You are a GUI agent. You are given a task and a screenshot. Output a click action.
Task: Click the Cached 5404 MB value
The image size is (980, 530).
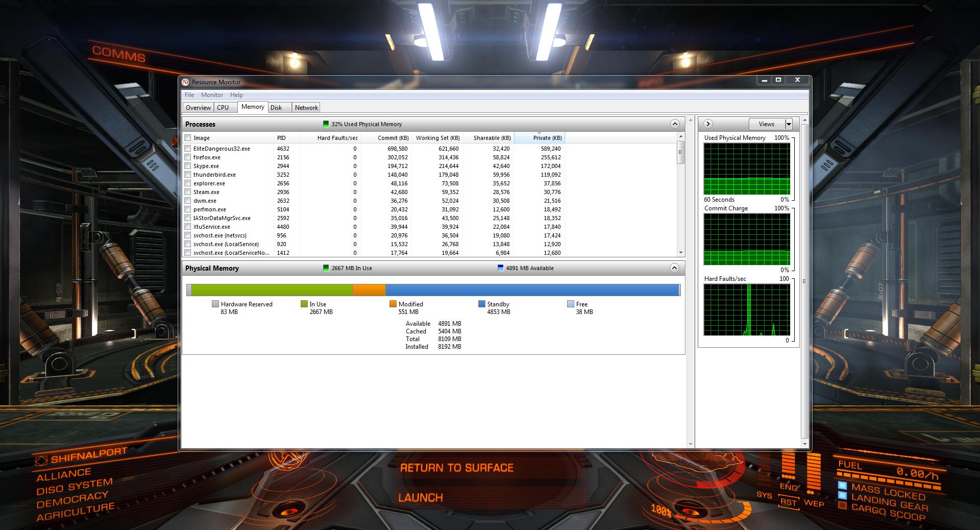450,331
